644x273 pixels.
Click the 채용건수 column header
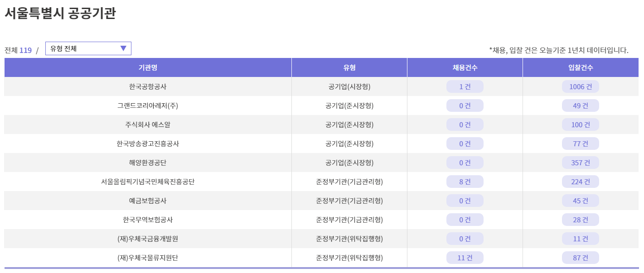[x=465, y=67]
